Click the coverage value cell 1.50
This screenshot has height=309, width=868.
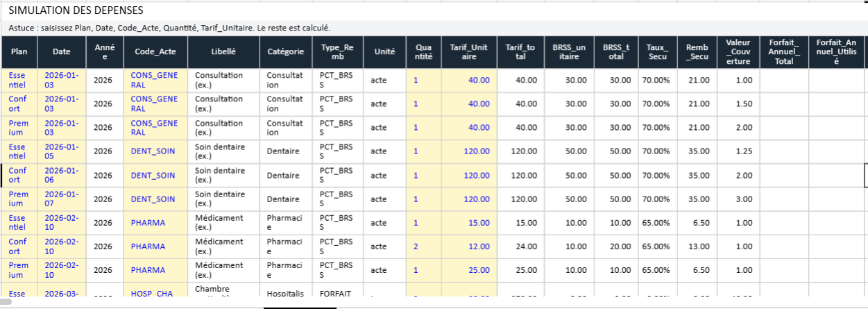[738, 104]
